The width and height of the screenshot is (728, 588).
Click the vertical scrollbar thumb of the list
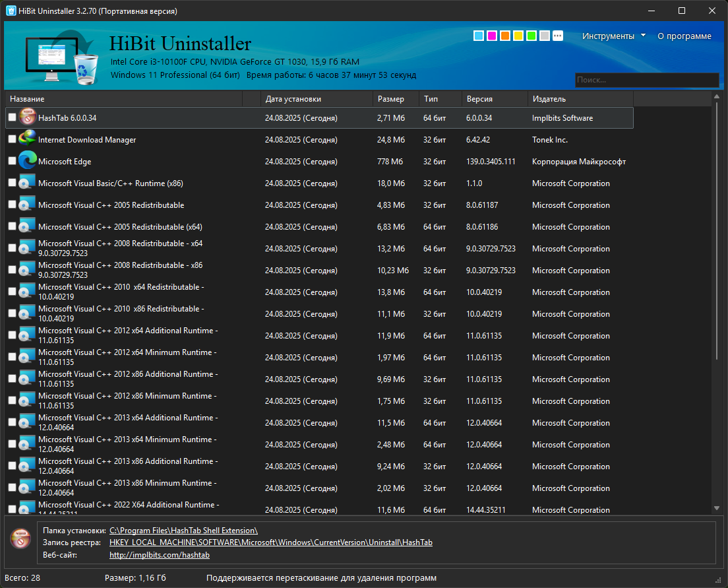pos(716,230)
